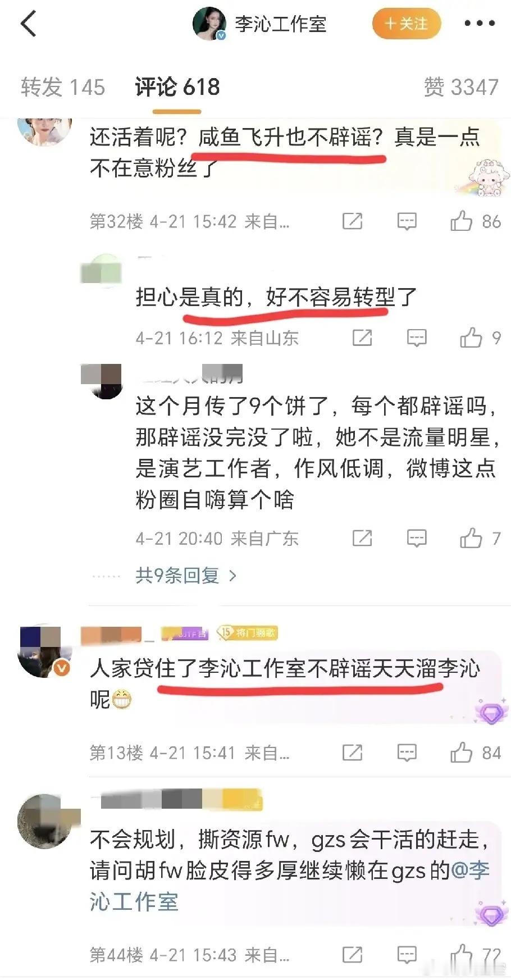Open the verified commenter's avatar on 第13楼
Screen dimensions: 511x980
(45, 651)
